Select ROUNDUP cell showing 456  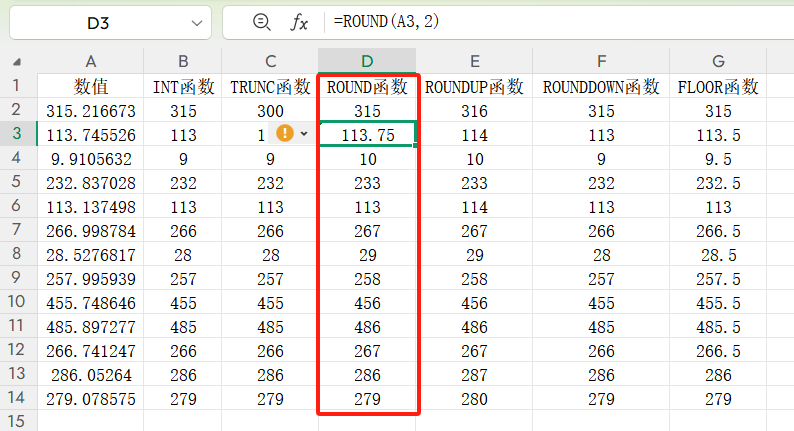(474, 302)
